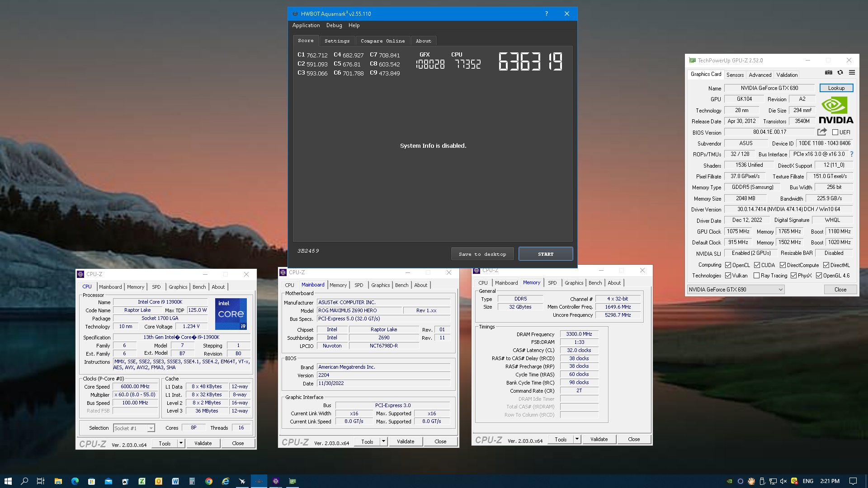Open the Advanced tab in GPU-Z
Screen dimensions: 868x488
(760, 75)
